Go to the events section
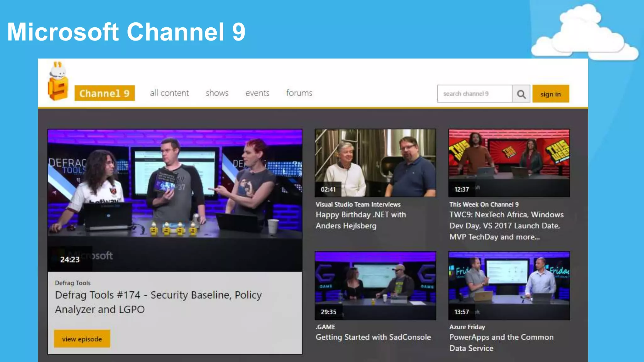 (257, 93)
